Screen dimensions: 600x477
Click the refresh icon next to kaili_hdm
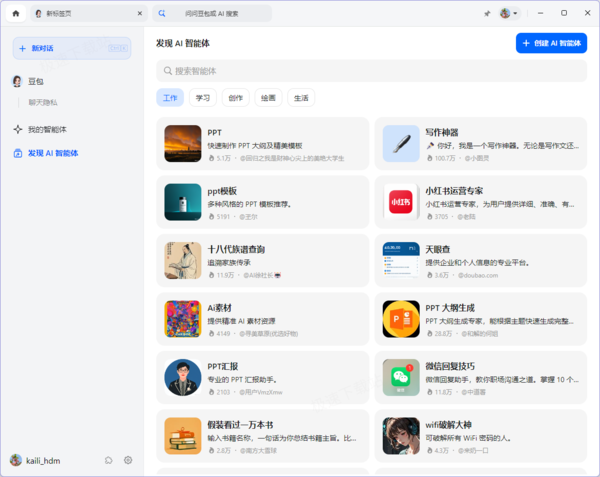click(x=109, y=460)
